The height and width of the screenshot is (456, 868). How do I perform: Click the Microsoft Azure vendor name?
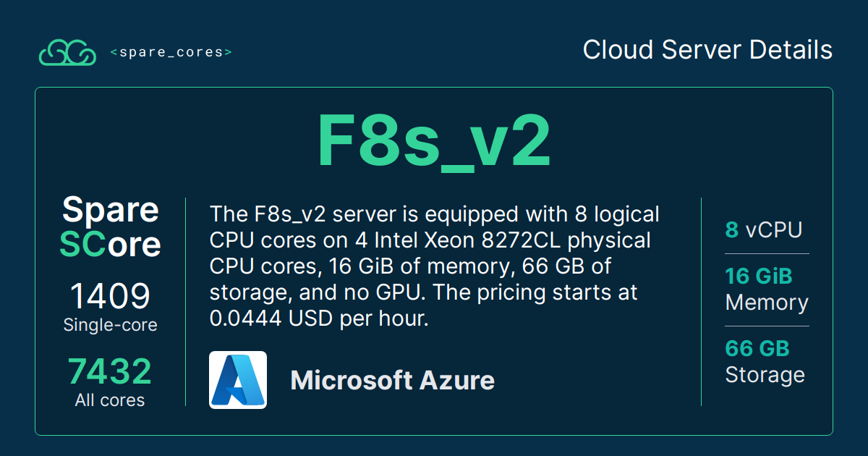[x=392, y=380]
